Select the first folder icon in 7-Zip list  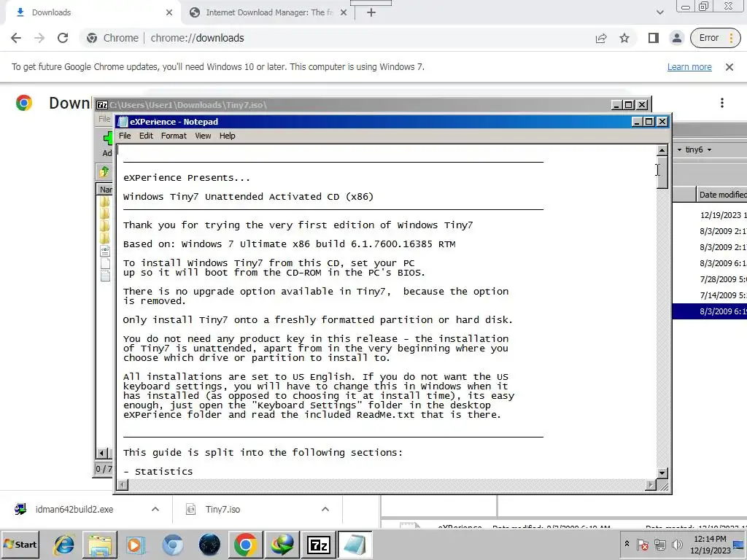point(105,202)
